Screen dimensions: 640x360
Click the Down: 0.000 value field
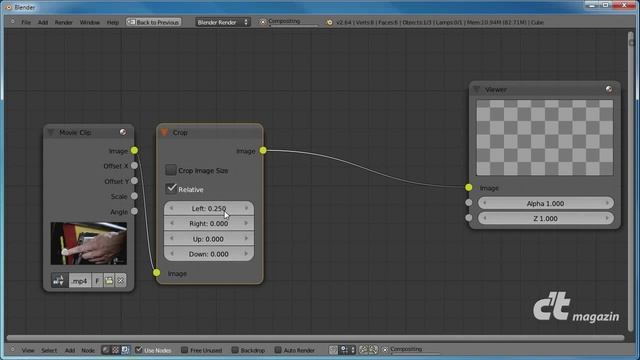click(209, 254)
